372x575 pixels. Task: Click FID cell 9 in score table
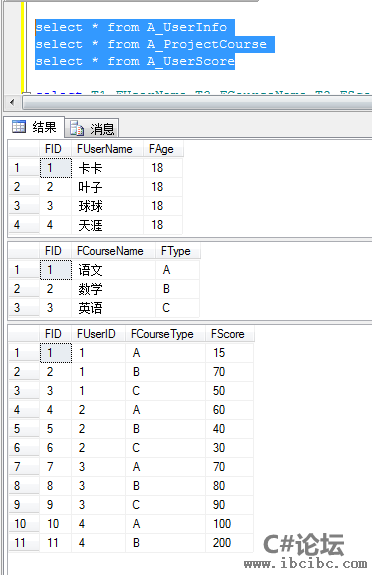coord(56,505)
